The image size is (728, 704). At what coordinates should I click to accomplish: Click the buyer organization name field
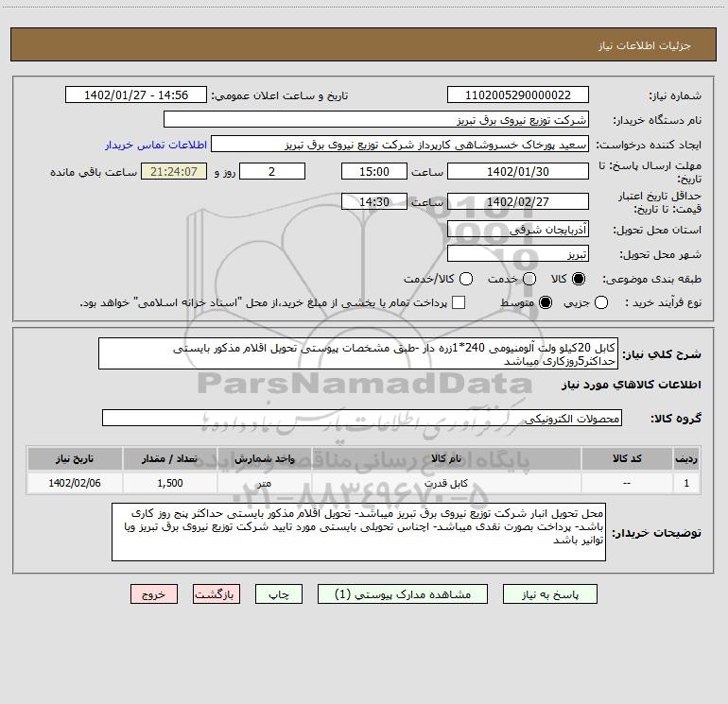coord(376,120)
